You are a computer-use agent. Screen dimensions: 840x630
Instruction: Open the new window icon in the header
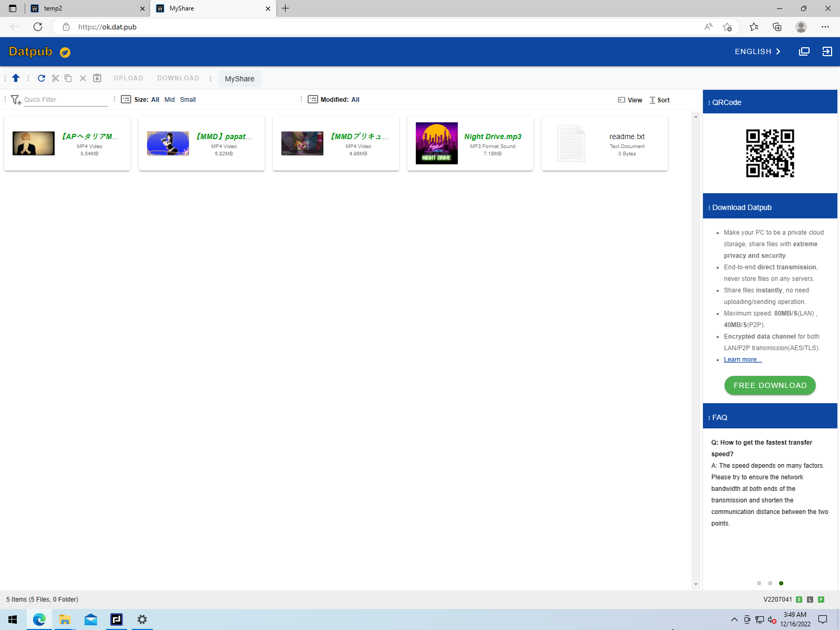pos(804,51)
